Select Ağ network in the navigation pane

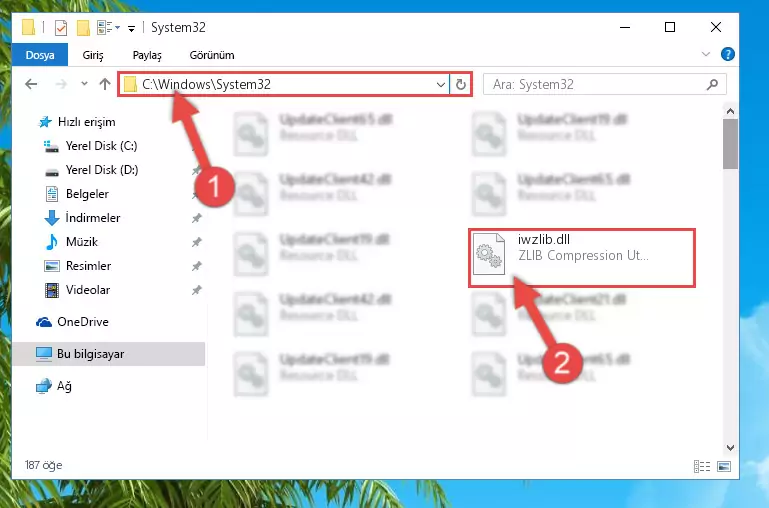(64, 386)
